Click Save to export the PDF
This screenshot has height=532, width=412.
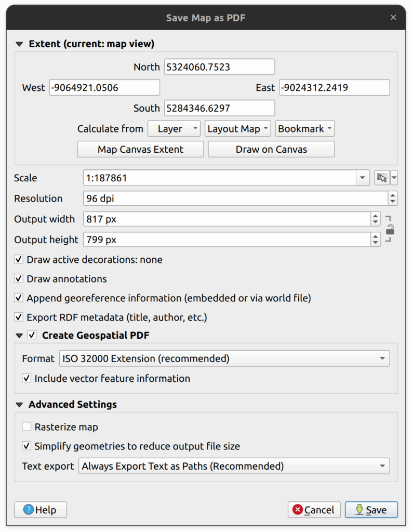tap(371, 510)
